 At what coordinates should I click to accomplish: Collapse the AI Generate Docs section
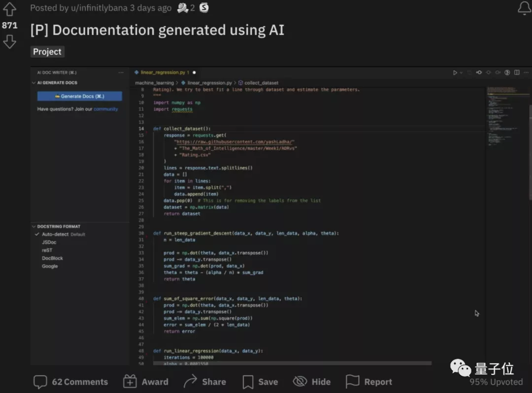pos(33,82)
